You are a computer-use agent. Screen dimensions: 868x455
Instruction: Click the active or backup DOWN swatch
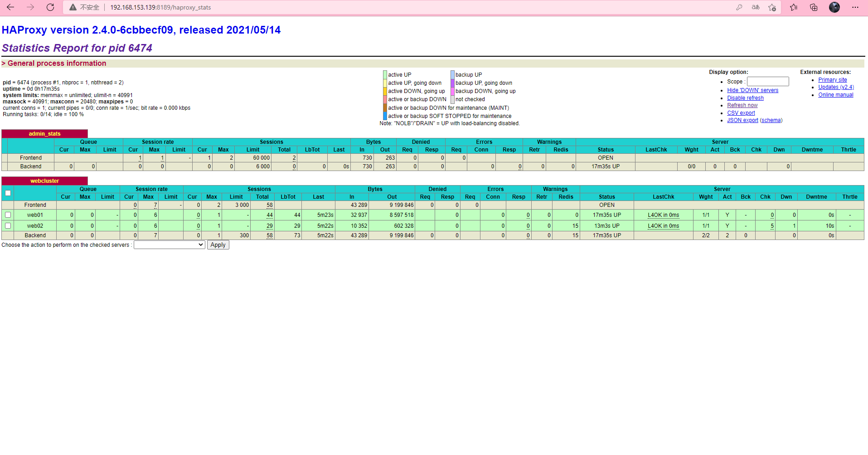[385, 99]
